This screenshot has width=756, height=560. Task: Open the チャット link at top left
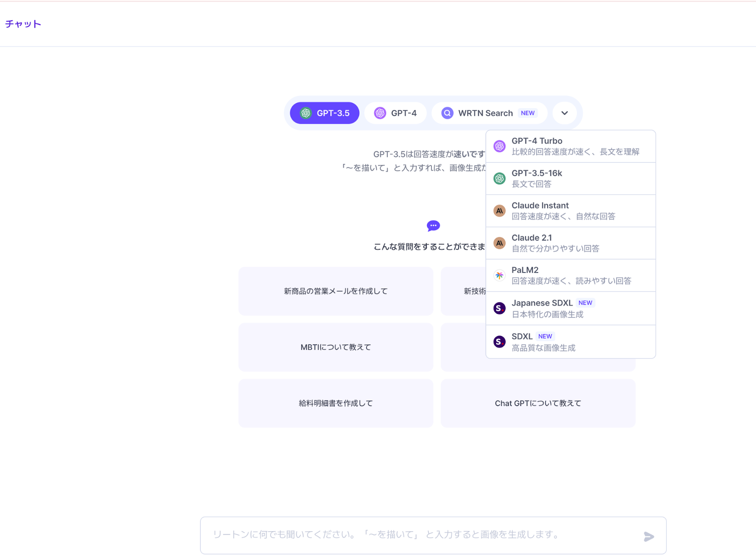23,24
